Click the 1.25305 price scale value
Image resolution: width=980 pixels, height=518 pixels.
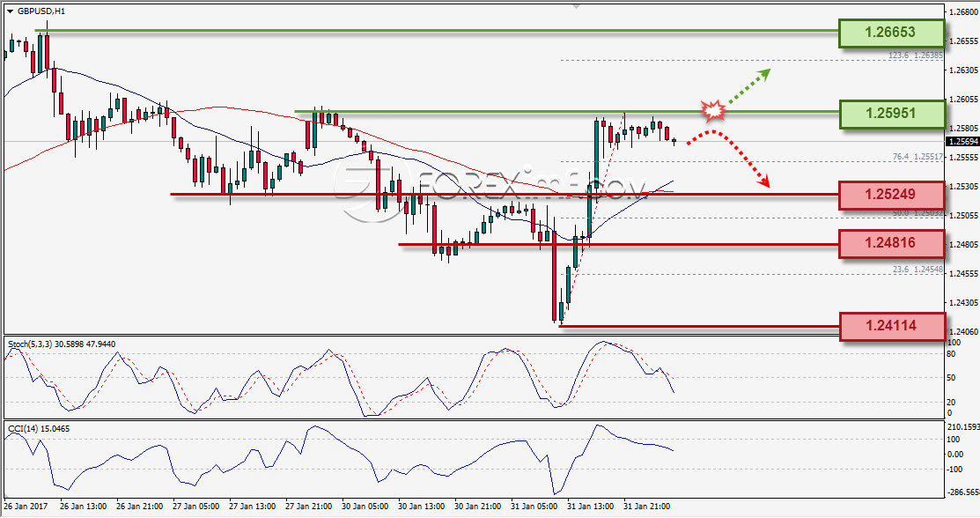[963, 187]
